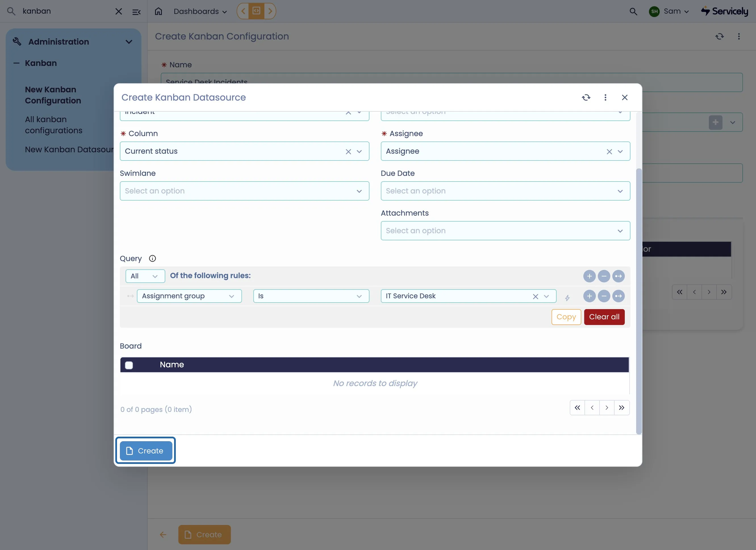Go to previous page of Board table
Viewport: 756px width, 550px height.
pos(592,408)
